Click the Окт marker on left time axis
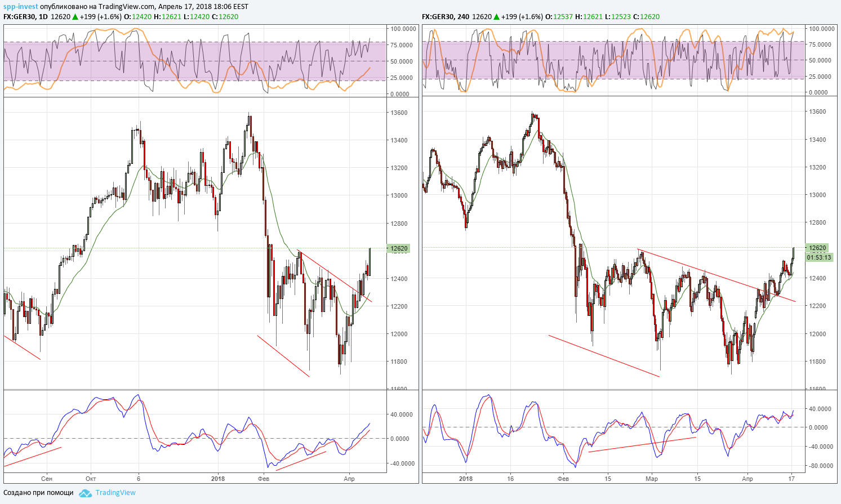Image resolution: width=841 pixels, height=504 pixels. [91, 479]
